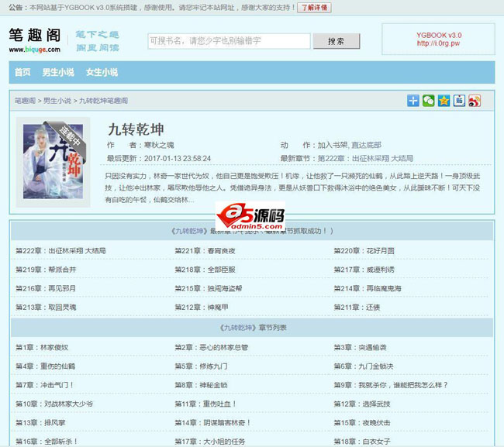504x447 pixels.
Task: Open 第219章:帮派合并
Action: (x=46, y=270)
